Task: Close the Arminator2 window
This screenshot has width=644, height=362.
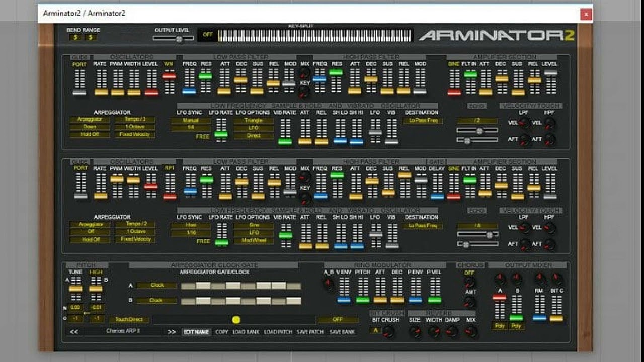Action: 586,15
